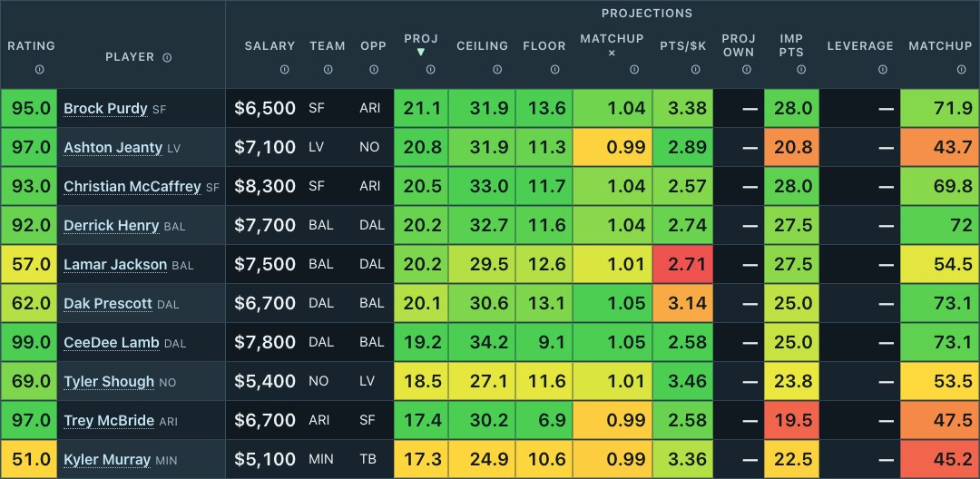This screenshot has width=980, height=479.
Task: Sort by PTS/$K column header
Action: tap(683, 45)
